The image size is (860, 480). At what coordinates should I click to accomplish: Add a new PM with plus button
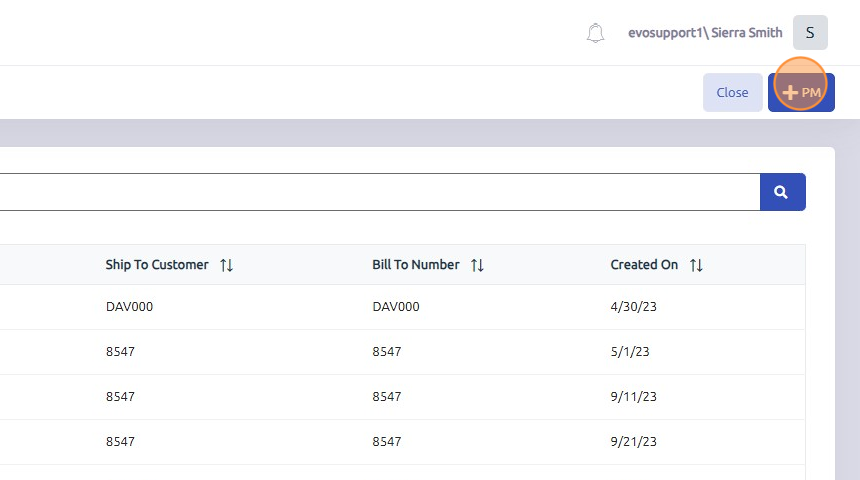click(x=801, y=93)
